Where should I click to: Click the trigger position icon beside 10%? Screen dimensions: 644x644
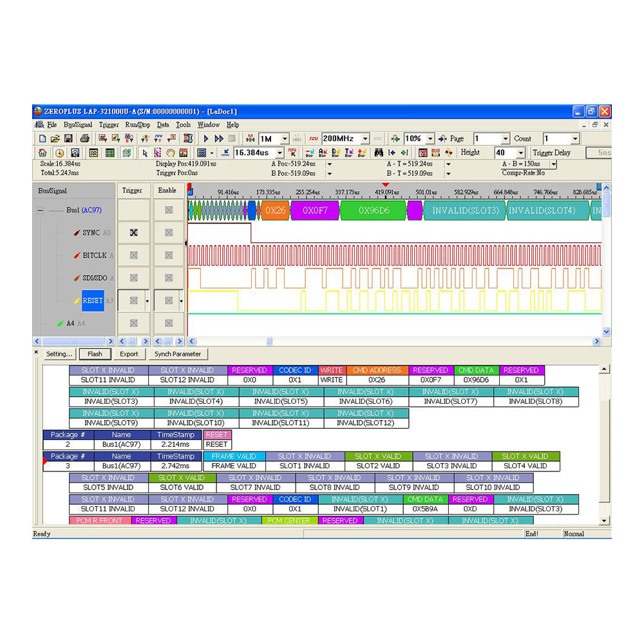click(x=395, y=139)
